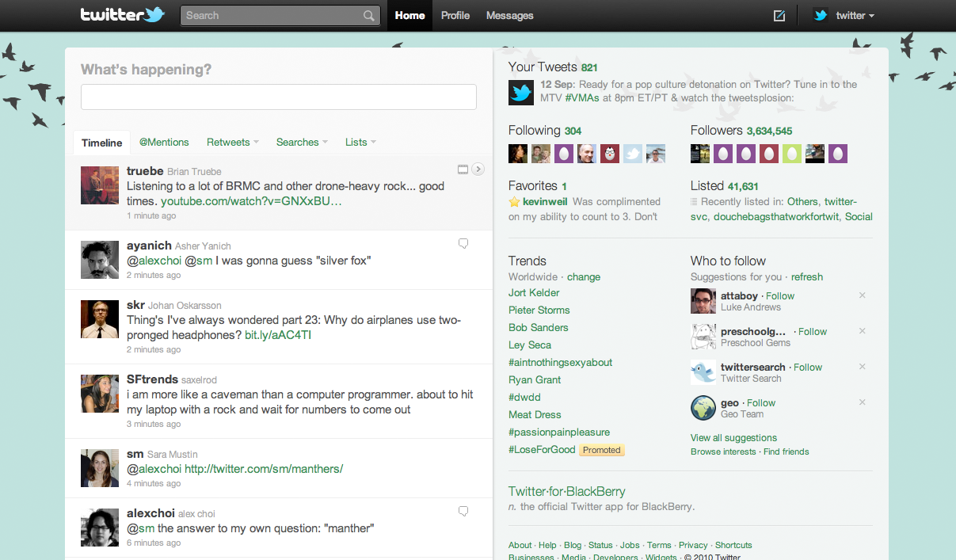
Task: Click the Jort Kelder trend
Action: [x=534, y=292]
